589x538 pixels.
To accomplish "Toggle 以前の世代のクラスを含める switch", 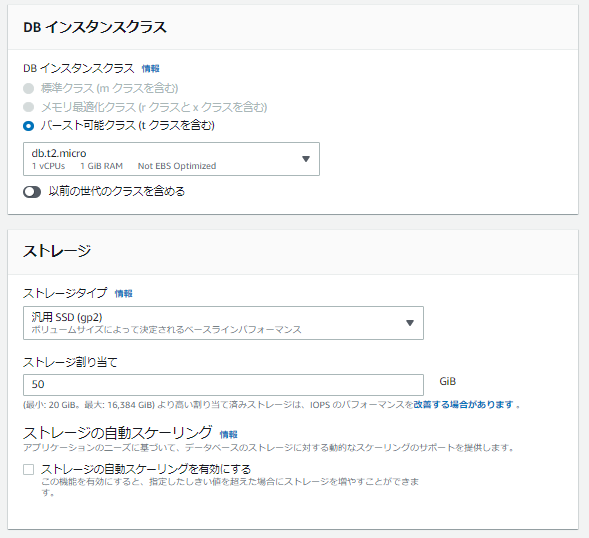I will click(32, 192).
